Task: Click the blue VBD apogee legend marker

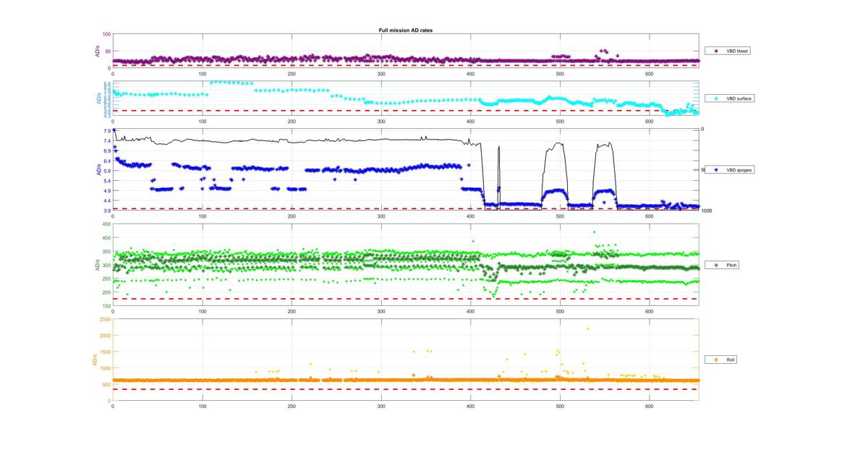Action: point(716,170)
